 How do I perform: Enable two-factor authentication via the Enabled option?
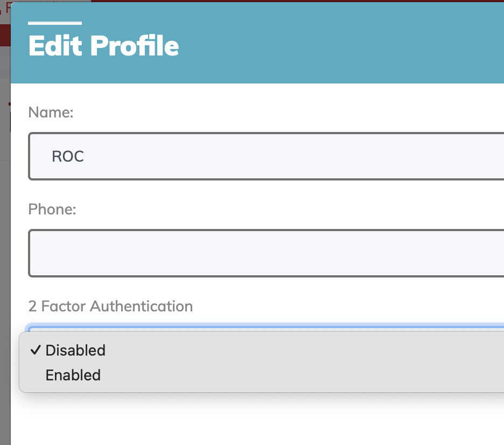click(x=73, y=375)
